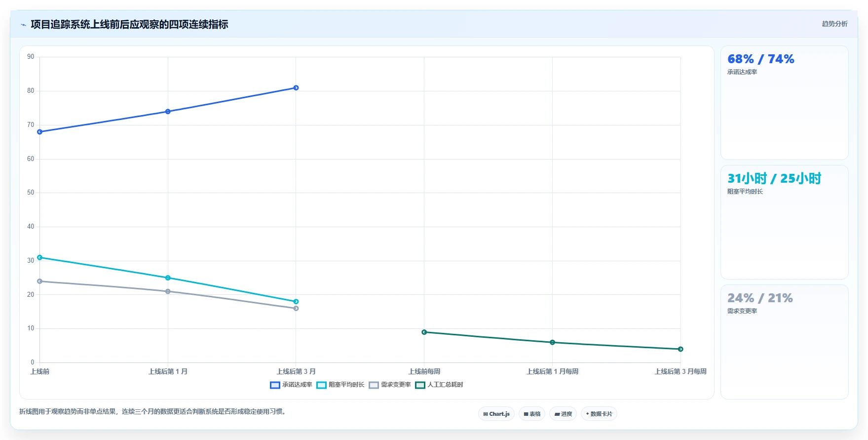868x440 pixels.
Task: Toggle the 阻塞平均时长 legend item
Action: [x=340, y=385]
